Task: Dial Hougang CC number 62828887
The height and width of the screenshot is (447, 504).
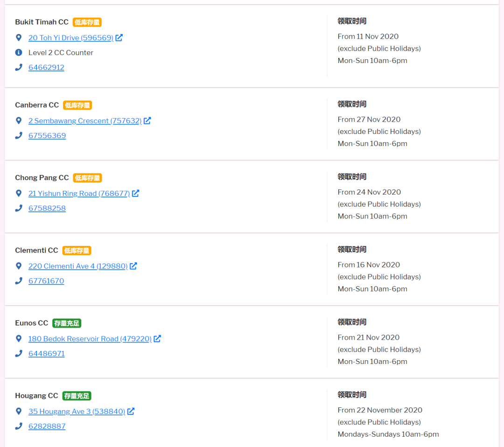Action: coord(47,426)
